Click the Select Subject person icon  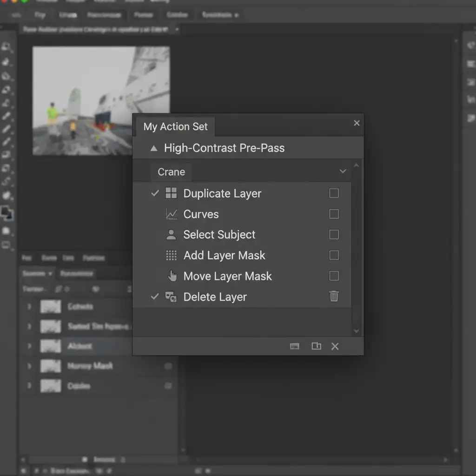(171, 235)
